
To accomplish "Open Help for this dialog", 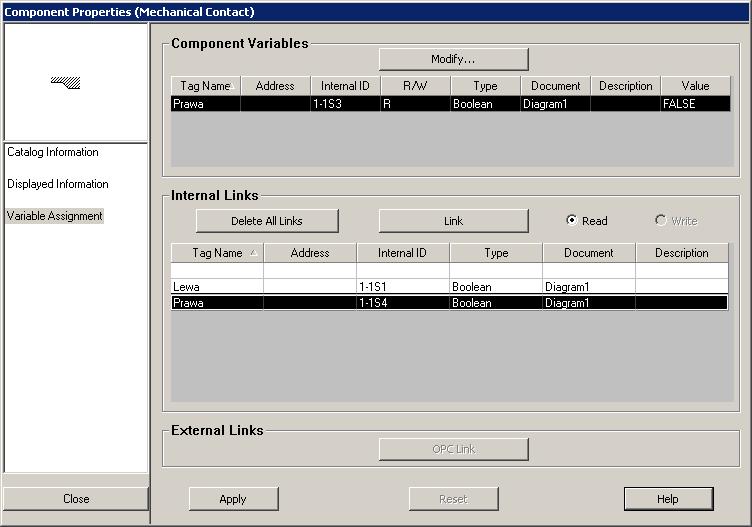I will pos(668,499).
